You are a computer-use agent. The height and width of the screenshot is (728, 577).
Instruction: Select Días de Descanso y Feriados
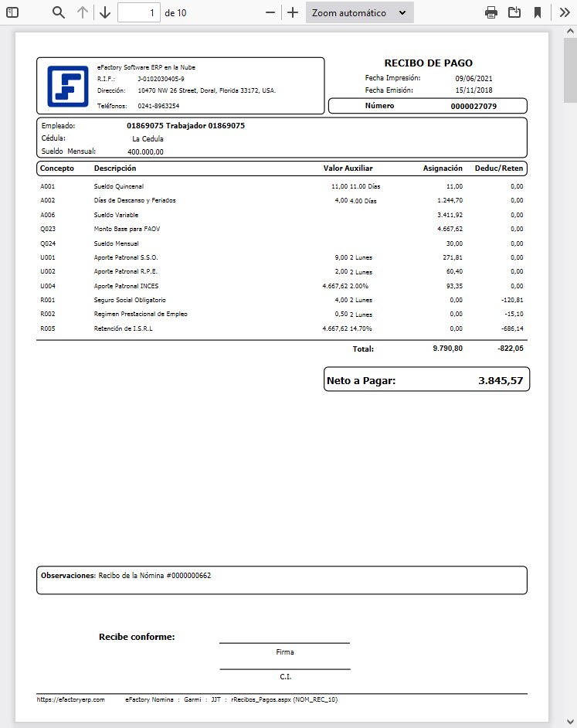coord(134,201)
